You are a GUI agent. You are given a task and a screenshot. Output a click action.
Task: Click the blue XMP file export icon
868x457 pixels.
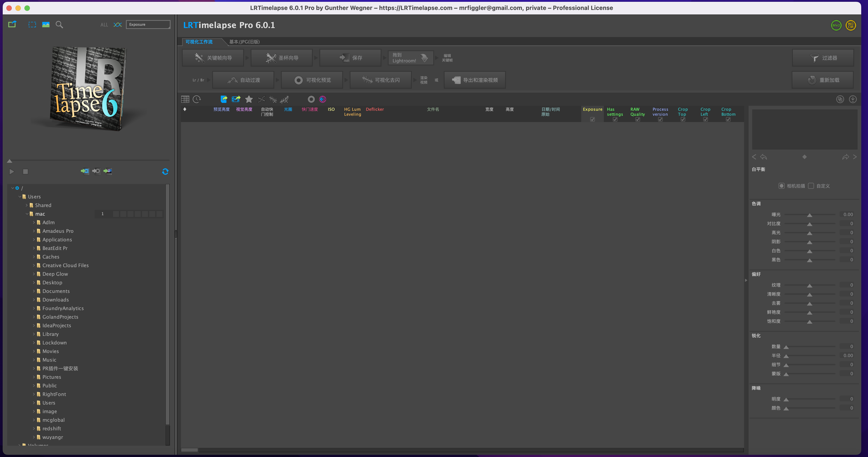tap(224, 99)
